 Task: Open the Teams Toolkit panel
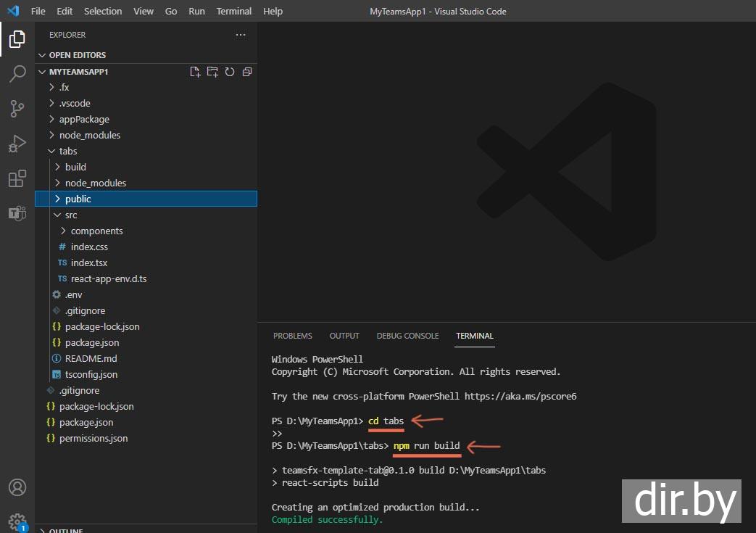[17, 212]
